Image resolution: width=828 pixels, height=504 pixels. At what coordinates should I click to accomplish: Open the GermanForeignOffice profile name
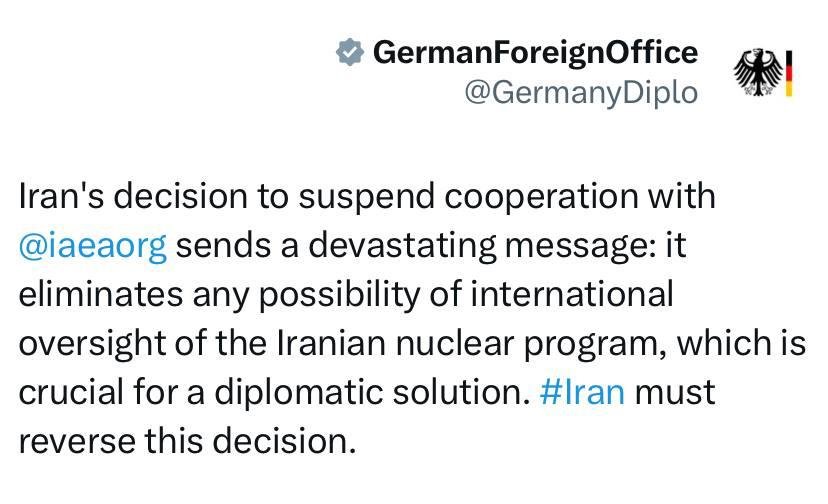point(535,52)
